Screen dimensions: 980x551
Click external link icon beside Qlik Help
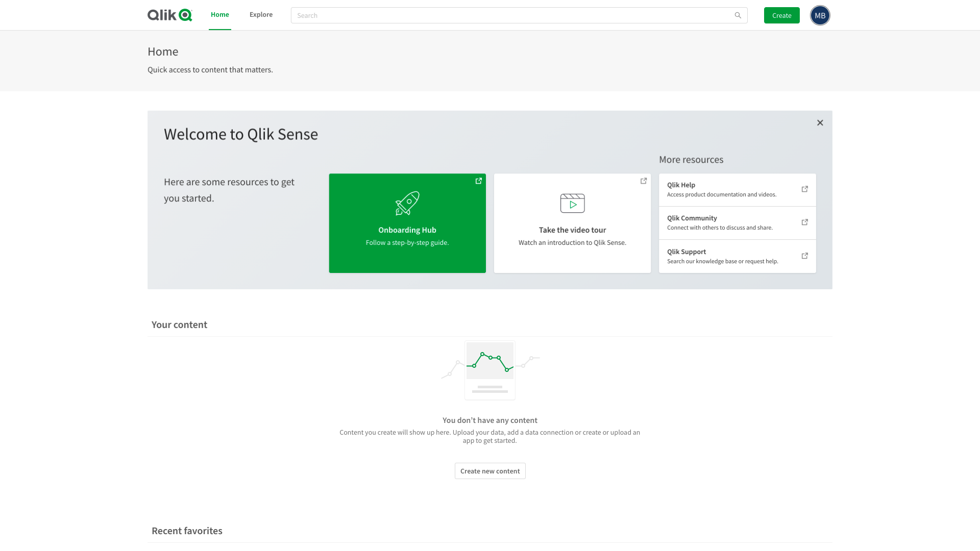coord(804,189)
